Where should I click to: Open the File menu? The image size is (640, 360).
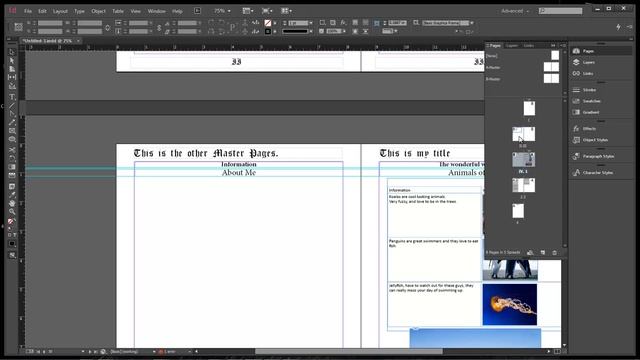(28, 11)
